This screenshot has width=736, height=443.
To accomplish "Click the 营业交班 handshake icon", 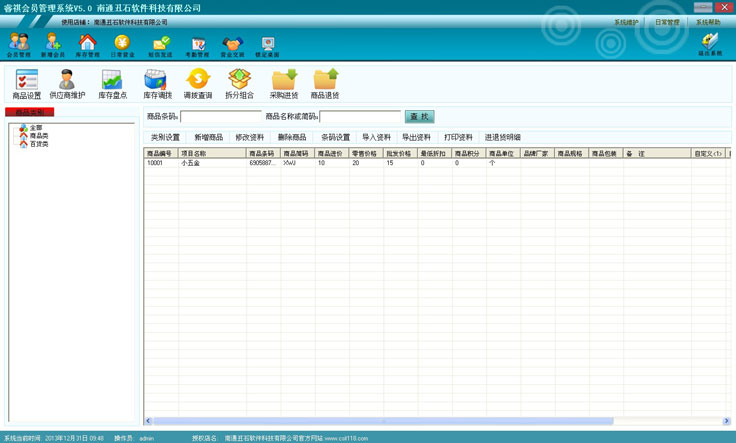I will point(232,45).
